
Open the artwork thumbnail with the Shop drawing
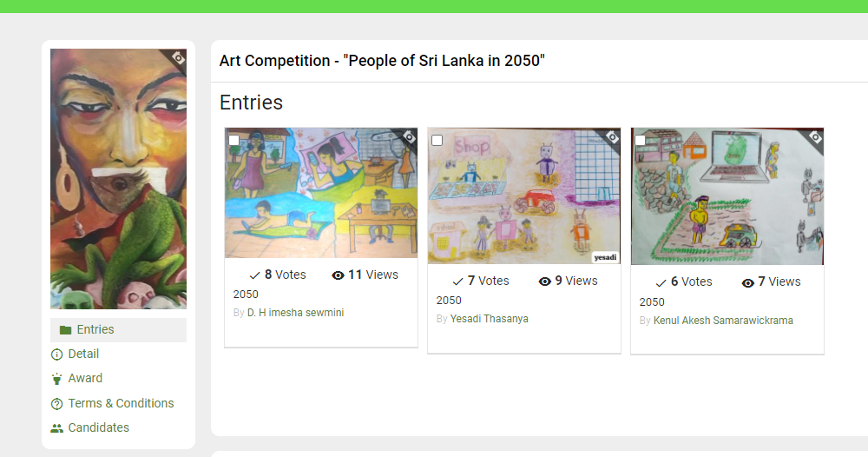[x=523, y=195]
